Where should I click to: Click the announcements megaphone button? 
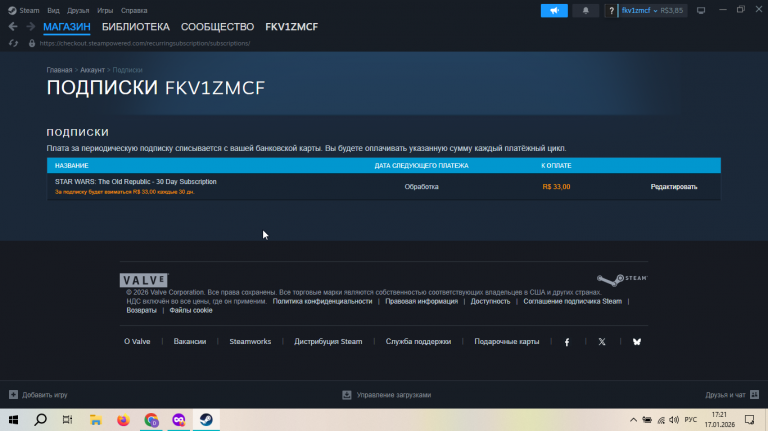pyautogui.click(x=554, y=10)
